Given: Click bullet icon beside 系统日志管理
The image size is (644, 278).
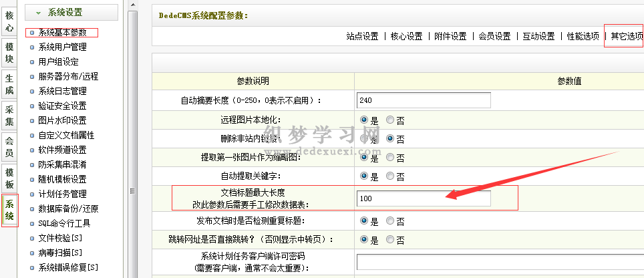Looking at the screenshot, I should pyautogui.click(x=32, y=91).
